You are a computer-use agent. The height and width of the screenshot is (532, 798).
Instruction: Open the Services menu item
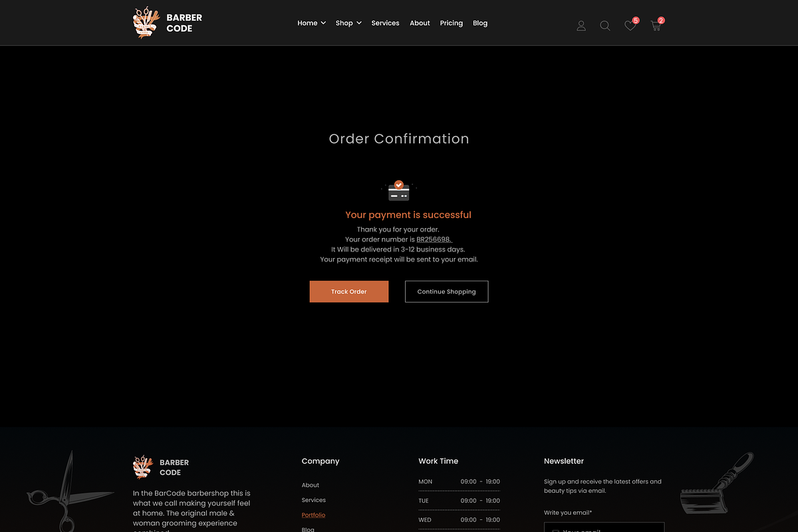385,23
